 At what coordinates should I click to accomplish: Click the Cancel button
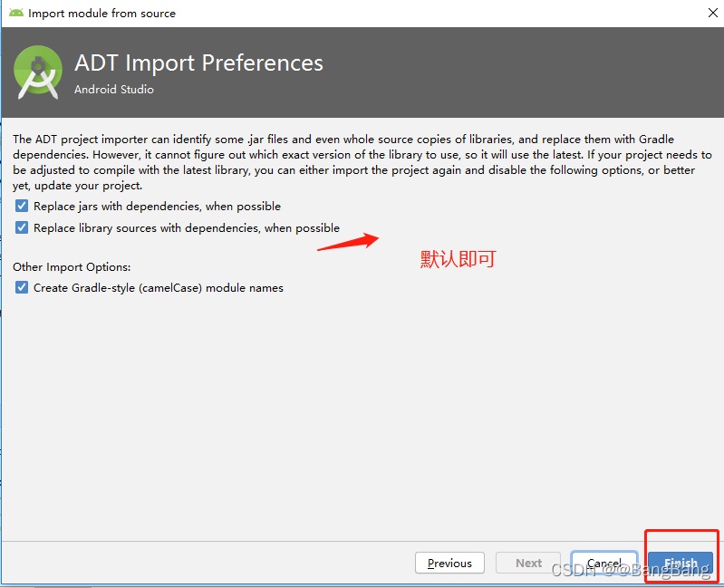(x=604, y=563)
